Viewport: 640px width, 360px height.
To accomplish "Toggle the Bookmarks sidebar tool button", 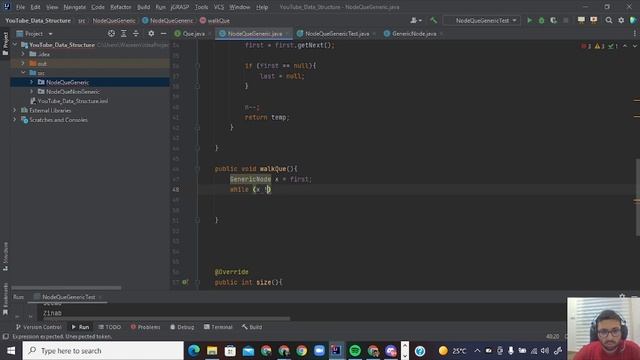I will click(5, 299).
